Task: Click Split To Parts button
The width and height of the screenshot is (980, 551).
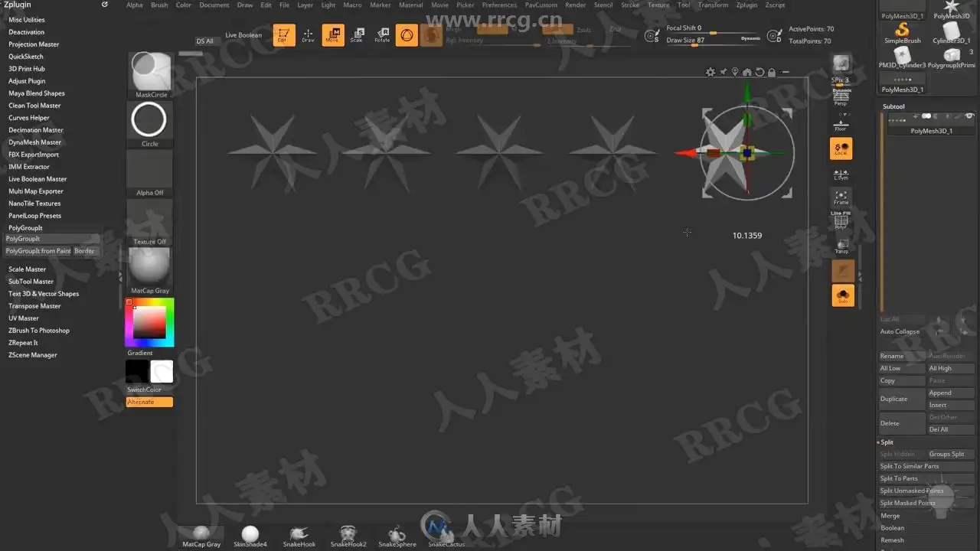Action: [x=926, y=478]
